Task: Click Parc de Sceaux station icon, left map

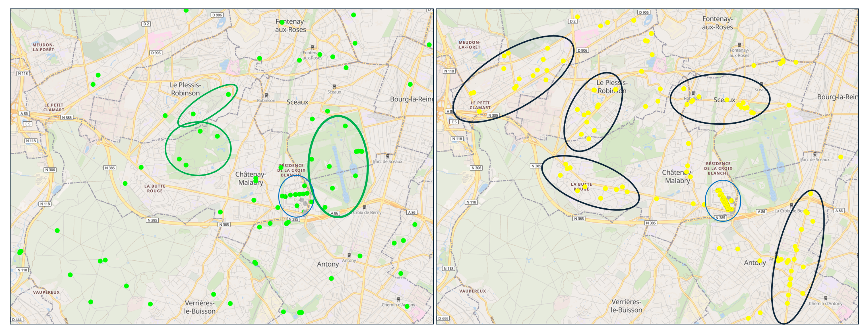Action: pyautogui.click(x=388, y=156)
